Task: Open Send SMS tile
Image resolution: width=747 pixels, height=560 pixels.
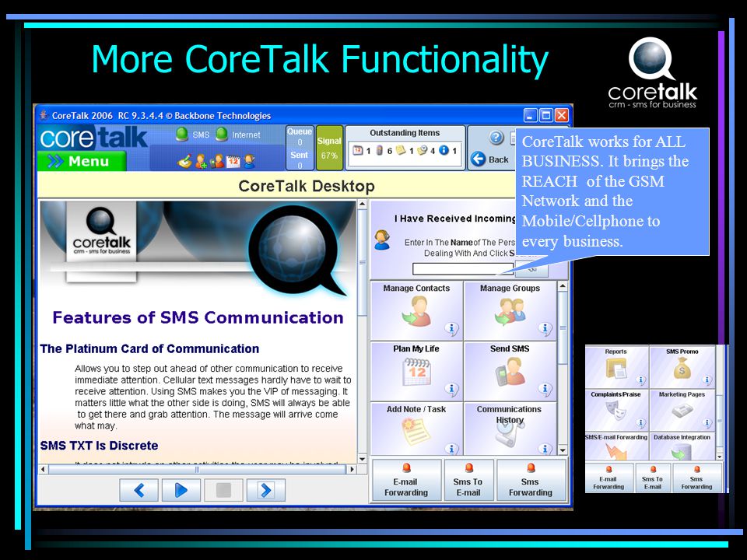Action: click(510, 371)
